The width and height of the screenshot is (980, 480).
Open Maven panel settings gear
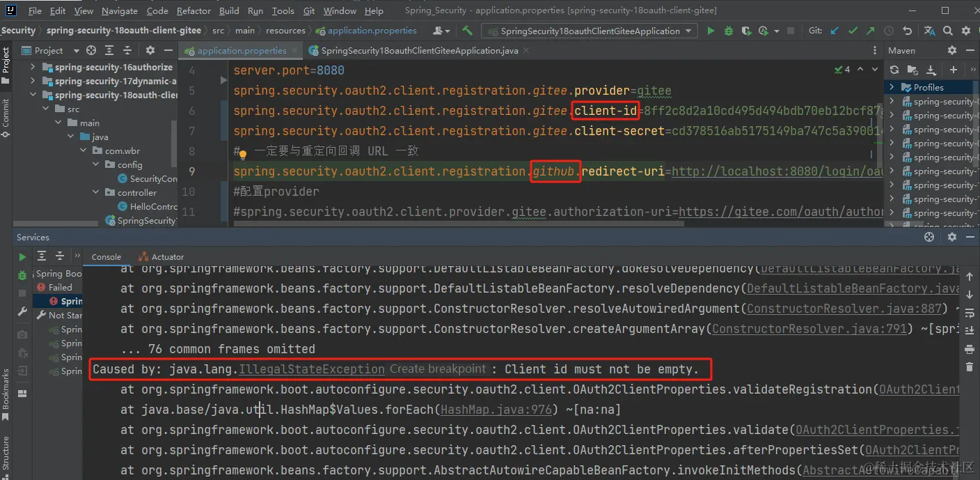pos(952,50)
